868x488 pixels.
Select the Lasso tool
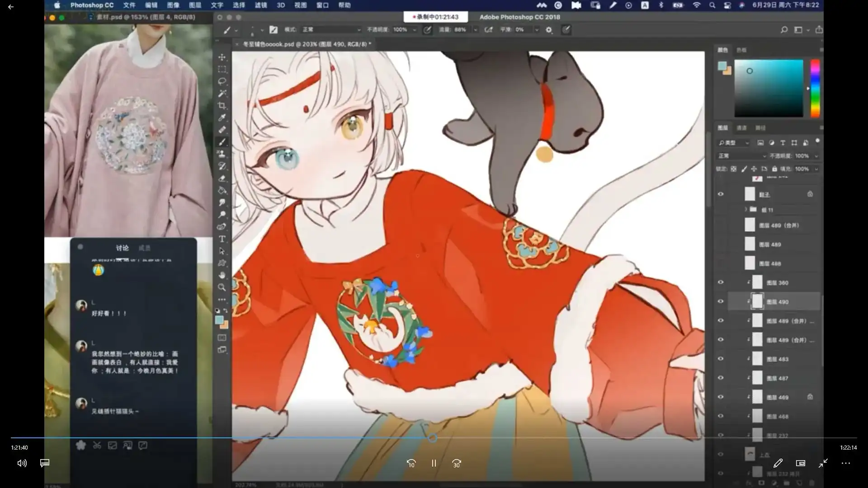222,81
